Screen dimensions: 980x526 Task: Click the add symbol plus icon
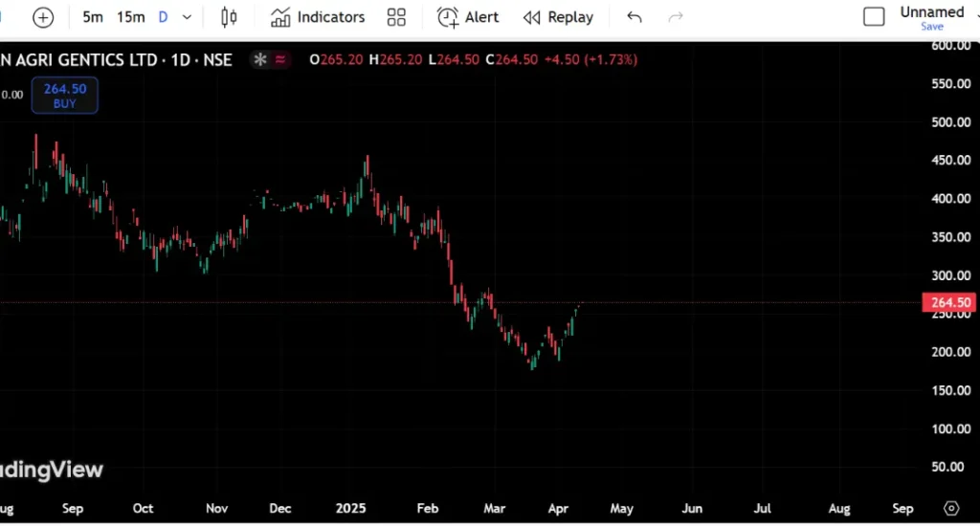[43, 17]
